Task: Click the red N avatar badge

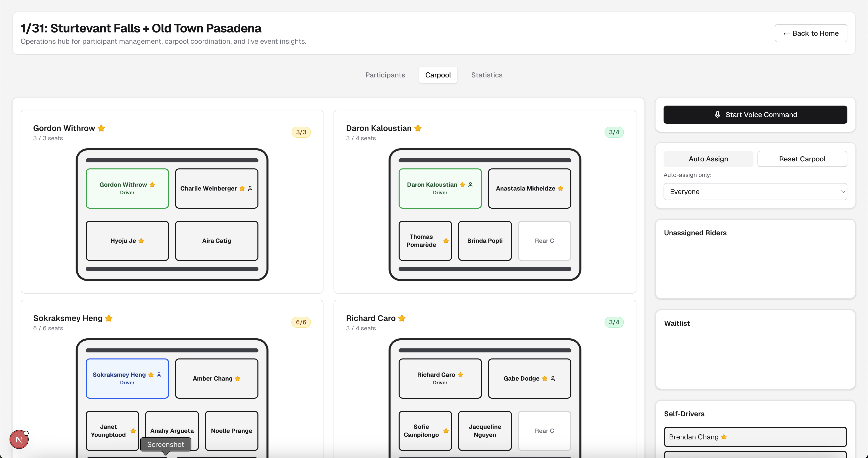Action: pyautogui.click(x=19, y=439)
